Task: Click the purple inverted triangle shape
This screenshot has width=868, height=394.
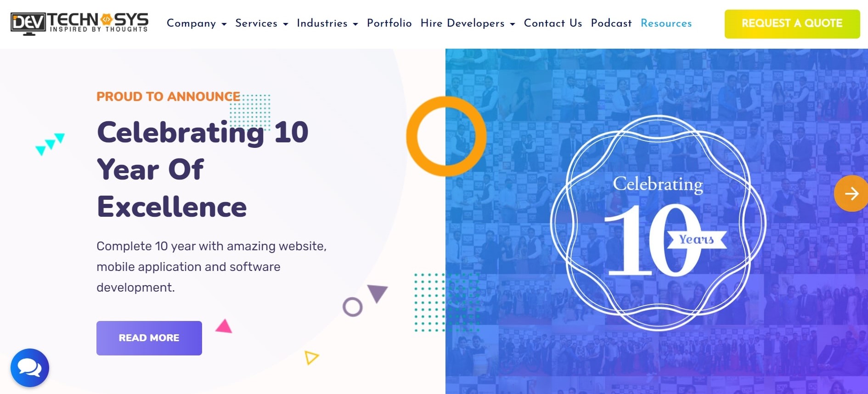Action: pyautogui.click(x=378, y=293)
